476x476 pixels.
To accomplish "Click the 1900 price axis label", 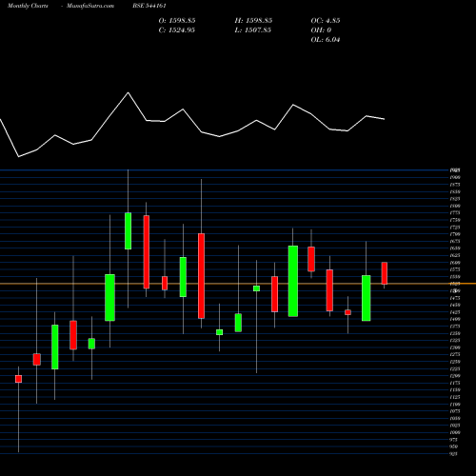I will point(455,177).
